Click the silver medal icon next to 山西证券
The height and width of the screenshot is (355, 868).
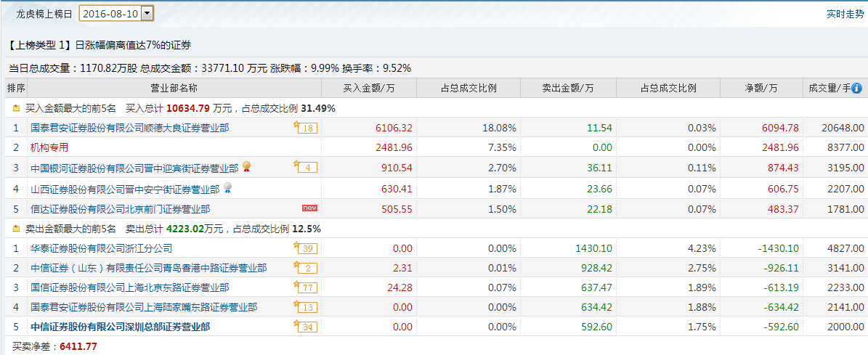click(x=227, y=189)
